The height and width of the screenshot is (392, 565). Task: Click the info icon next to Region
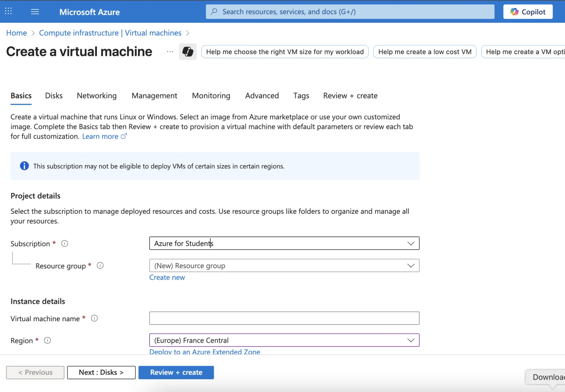[x=48, y=340]
